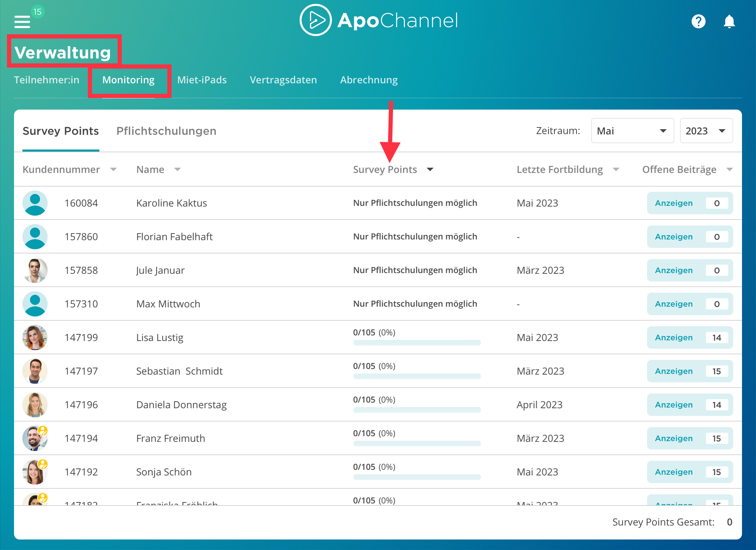
Task: Sort by Kundennummer column arrow
Action: coord(113,169)
